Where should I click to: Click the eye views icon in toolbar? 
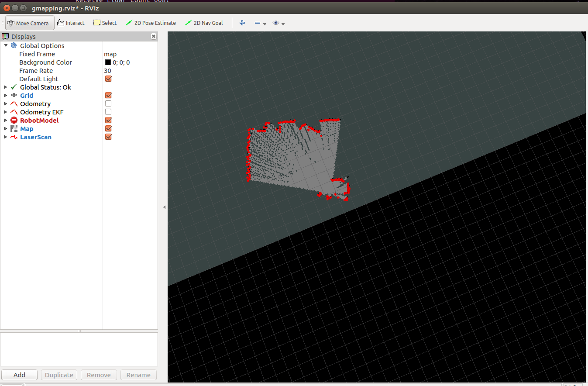pos(276,23)
